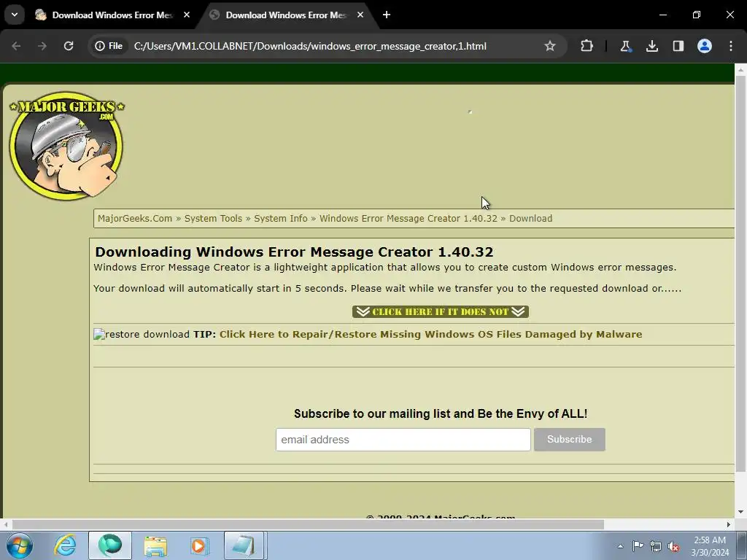Open the profile avatar menu
The image size is (747, 560).
705,46
